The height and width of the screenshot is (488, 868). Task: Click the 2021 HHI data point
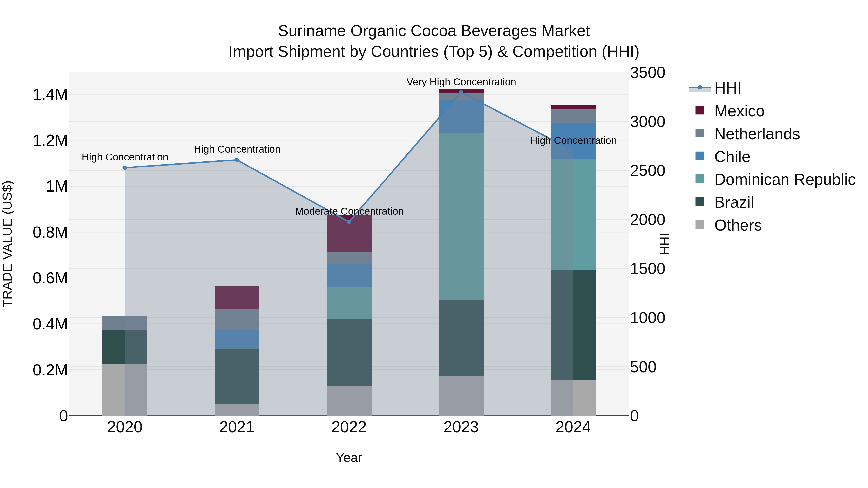[x=237, y=160]
